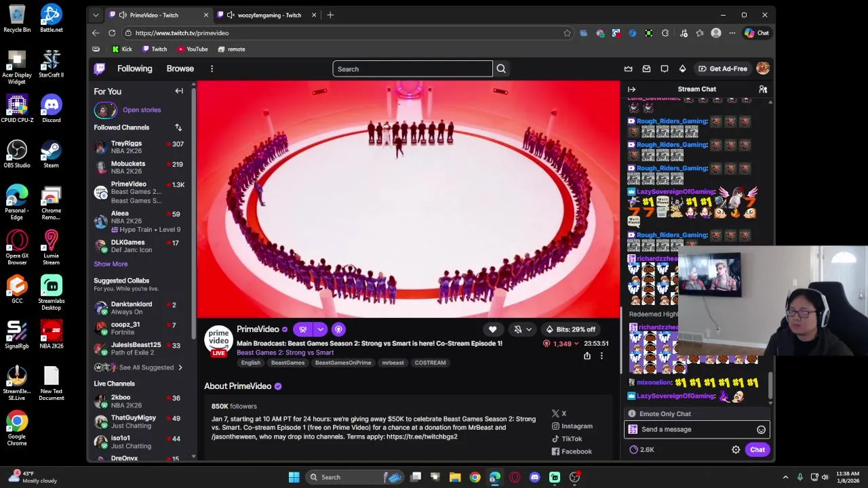
Task: Toggle notifications bell for PrimeVideo
Action: click(x=517, y=329)
